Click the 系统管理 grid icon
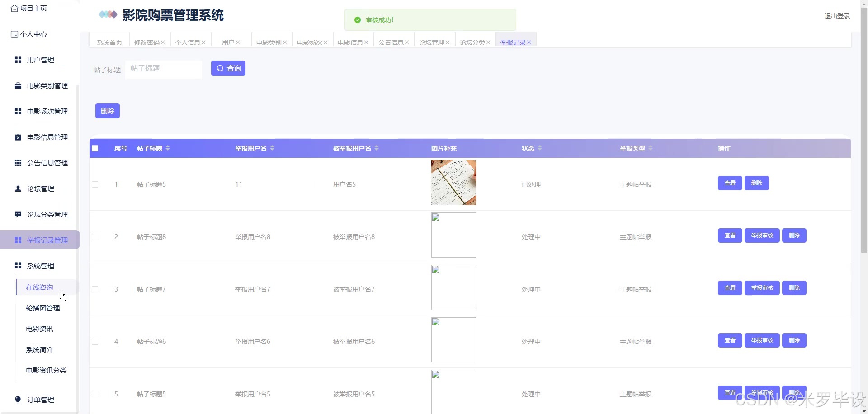The image size is (868, 414). (x=18, y=266)
